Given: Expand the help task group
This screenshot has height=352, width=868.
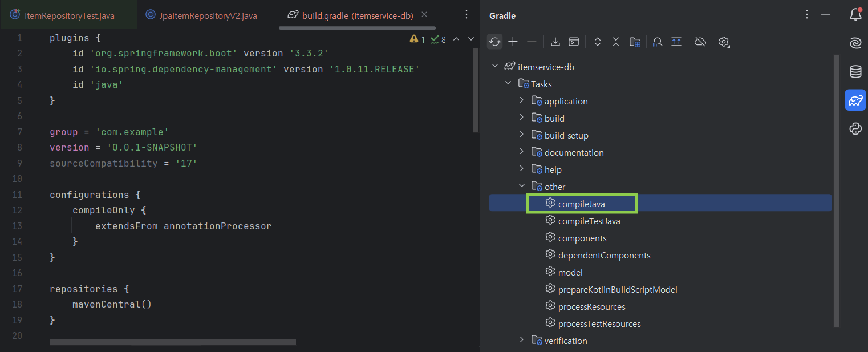Looking at the screenshot, I should (x=521, y=169).
